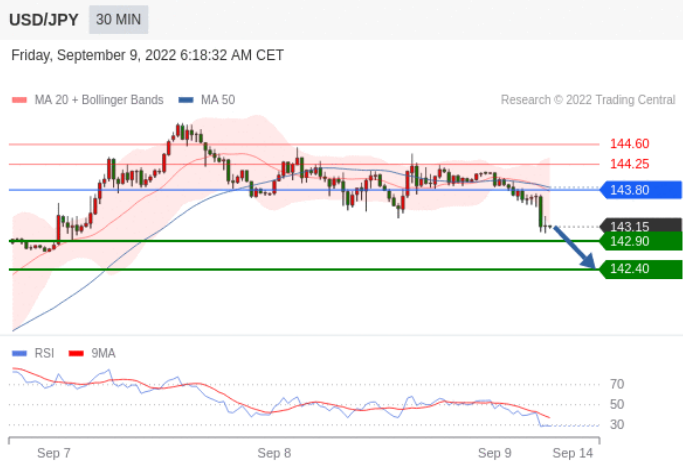Click the black 143.15 current price tag
This screenshot has width=683, height=469.
pyautogui.click(x=641, y=226)
